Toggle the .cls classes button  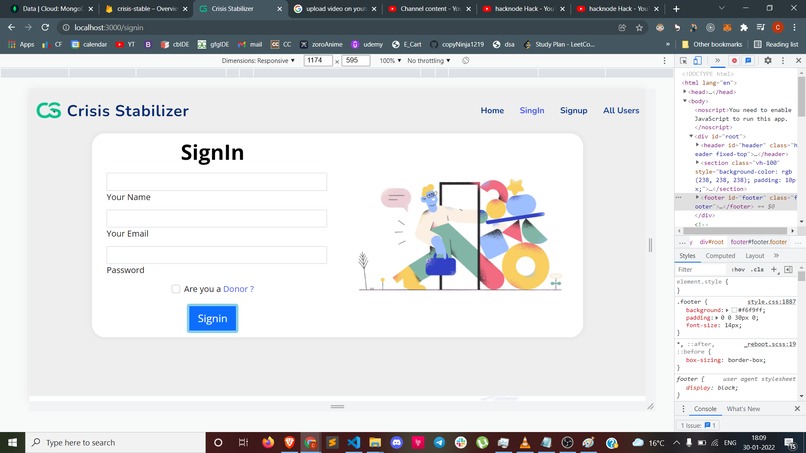click(757, 269)
